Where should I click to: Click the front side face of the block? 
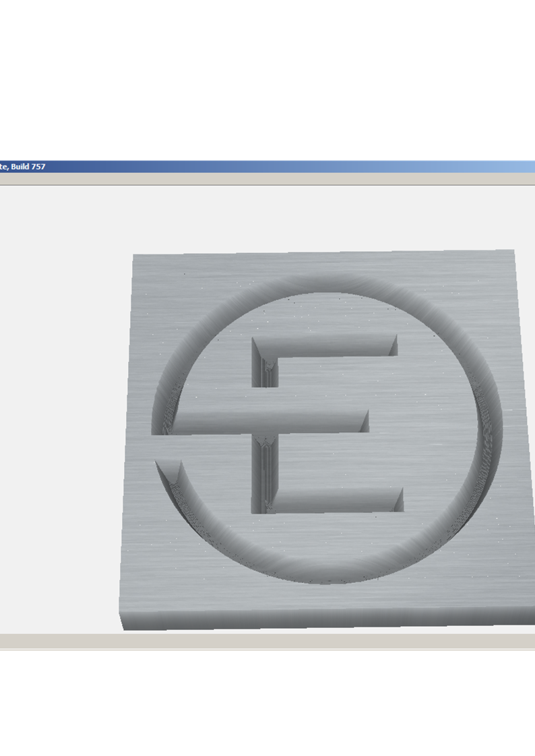(x=323, y=616)
